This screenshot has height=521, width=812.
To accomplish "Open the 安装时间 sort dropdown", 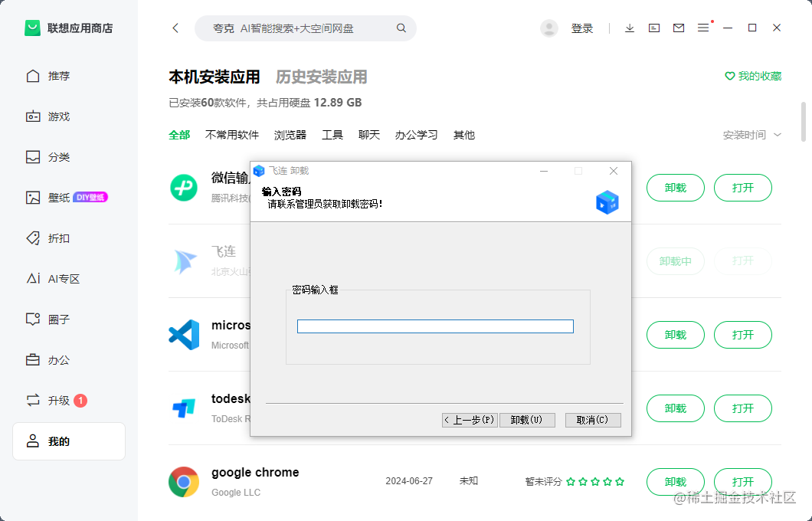I will [752, 135].
